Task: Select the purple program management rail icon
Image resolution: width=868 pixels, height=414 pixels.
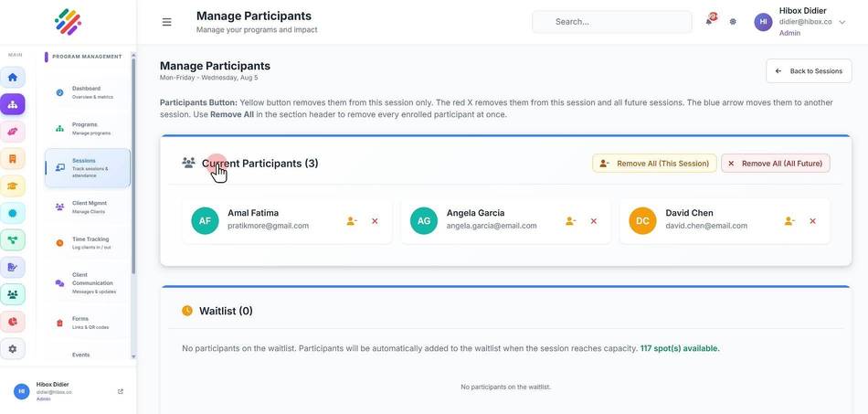Action: (13, 104)
